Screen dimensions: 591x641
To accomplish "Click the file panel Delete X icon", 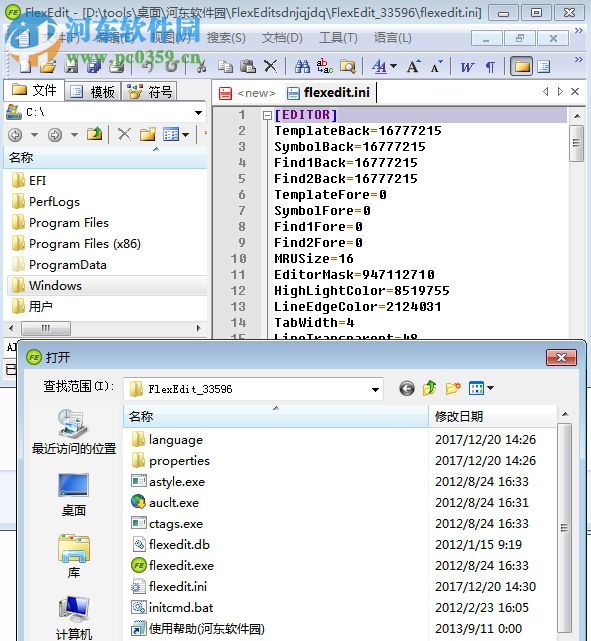I will coord(124,134).
